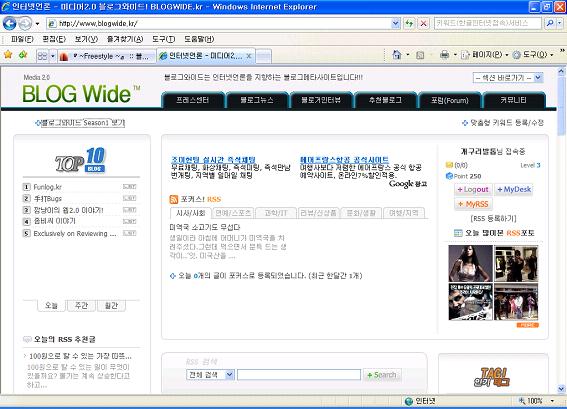Click the mail envelope icon next to (0/0)
Image resolution: width=567 pixels, height=409 pixels.
point(449,165)
